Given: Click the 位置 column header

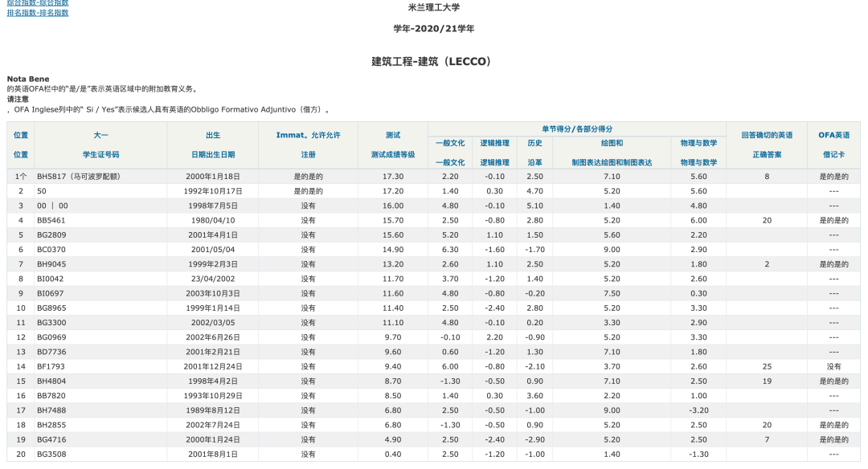Looking at the screenshot, I should 20,145.
